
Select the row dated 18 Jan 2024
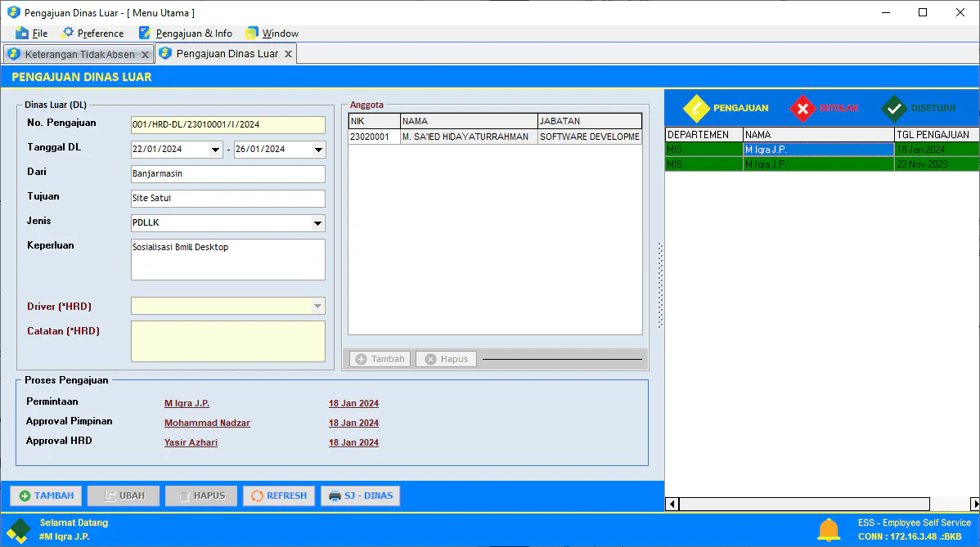pos(822,150)
